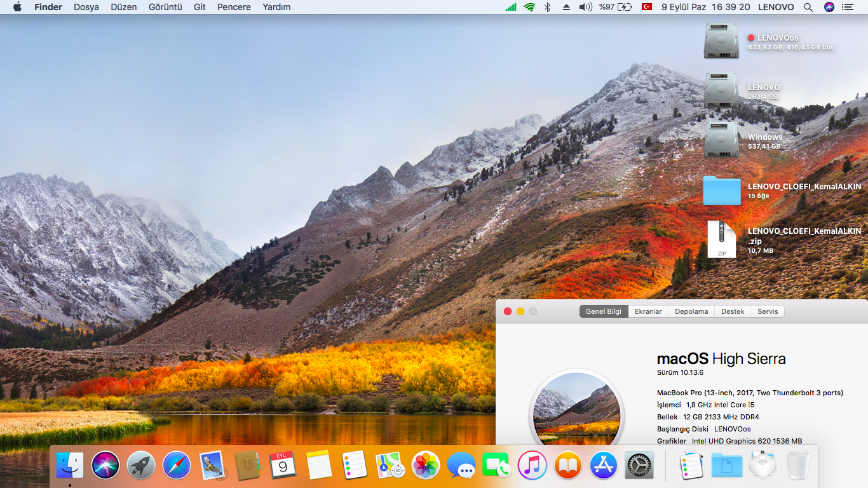
Task: Open the Wi-Fi status menu
Action: tap(529, 7)
